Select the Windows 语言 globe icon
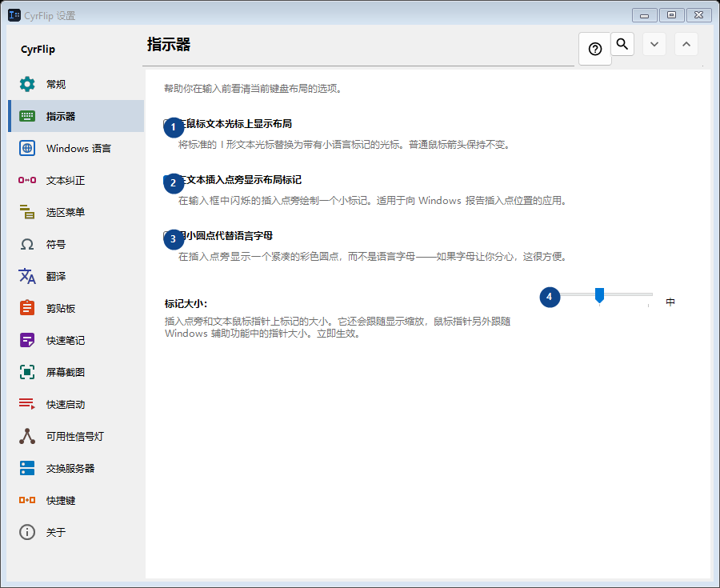Viewport: 720px width, 588px height. [27, 148]
